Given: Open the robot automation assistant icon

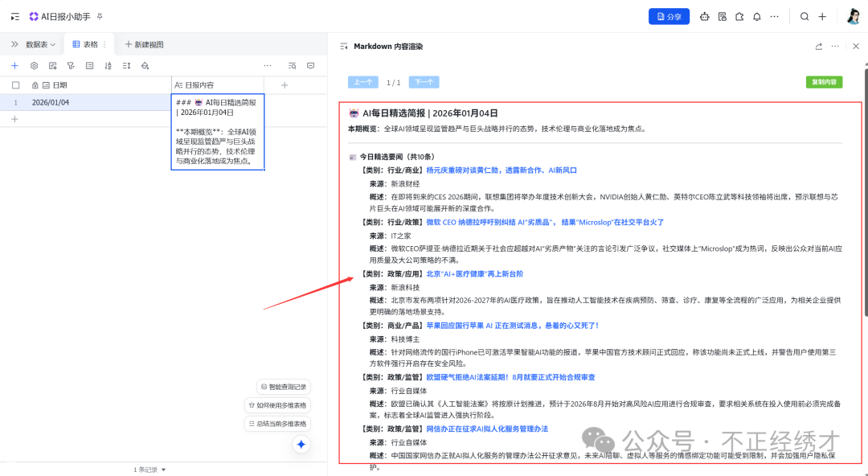Looking at the screenshot, I should [704, 17].
